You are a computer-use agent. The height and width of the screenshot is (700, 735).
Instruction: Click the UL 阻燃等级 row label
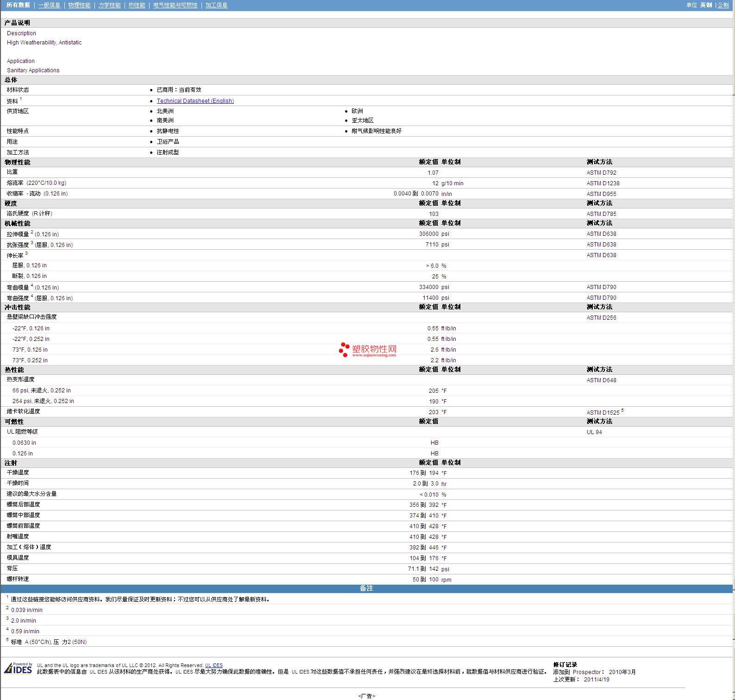22,432
